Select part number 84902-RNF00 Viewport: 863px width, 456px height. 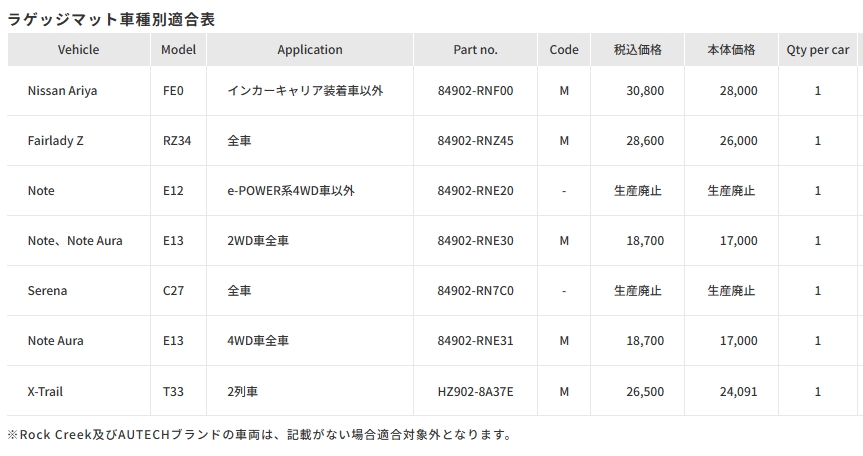[x=476, y=91]
